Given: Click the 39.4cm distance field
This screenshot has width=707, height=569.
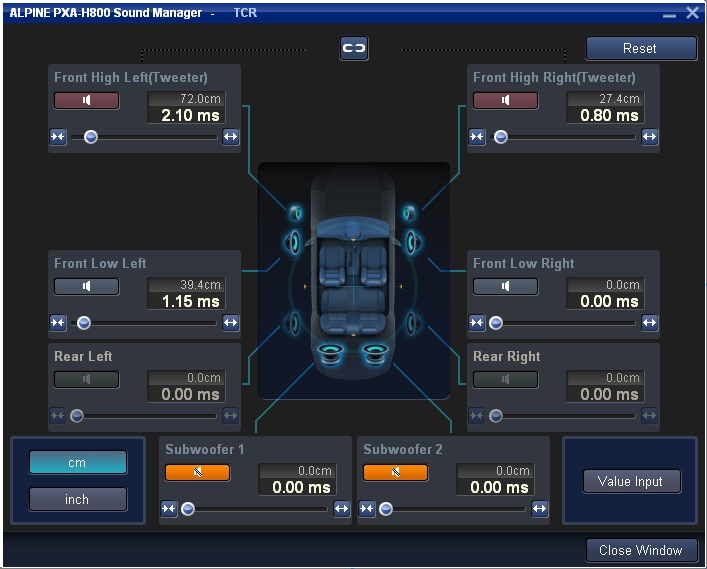Looking at the screenshot, I should 187,285.
